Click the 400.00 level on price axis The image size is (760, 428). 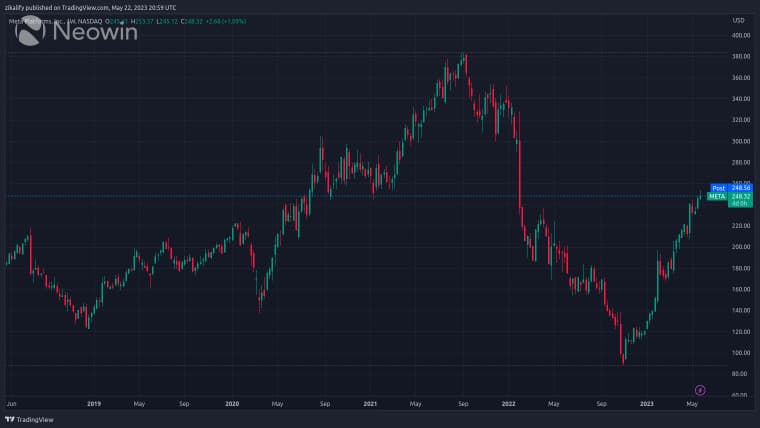pyautogui.click(x=740, y=35)
